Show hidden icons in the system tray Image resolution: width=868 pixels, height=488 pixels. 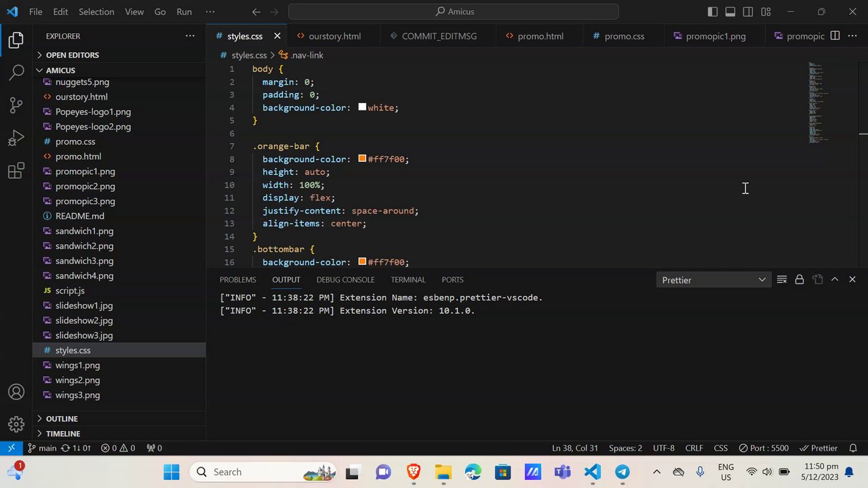pos(656,472)
